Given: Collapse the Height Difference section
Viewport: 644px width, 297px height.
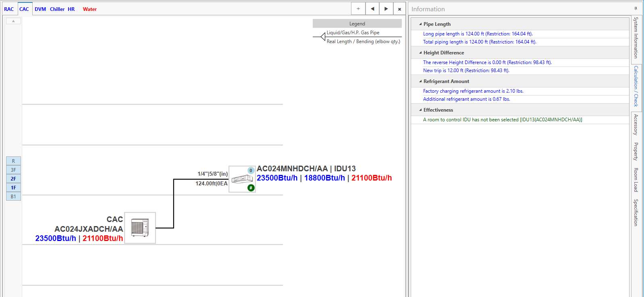Looking at the screenshot, I should tap(421, 53).
